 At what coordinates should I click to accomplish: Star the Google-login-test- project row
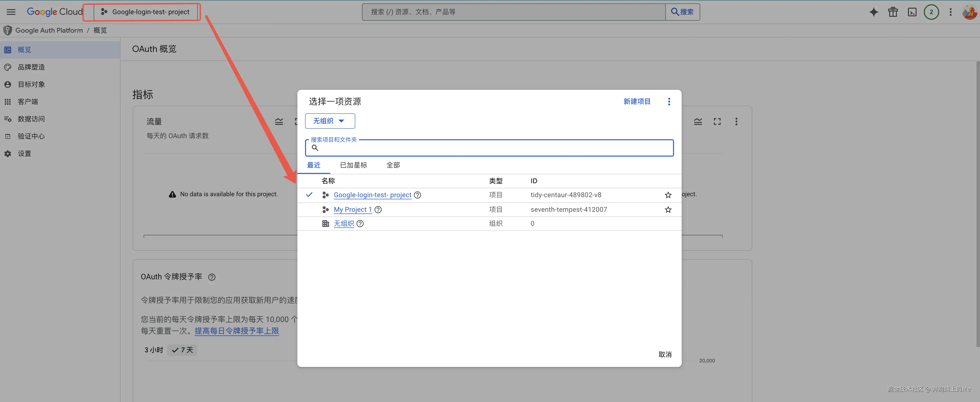click(x=668, y=195)
